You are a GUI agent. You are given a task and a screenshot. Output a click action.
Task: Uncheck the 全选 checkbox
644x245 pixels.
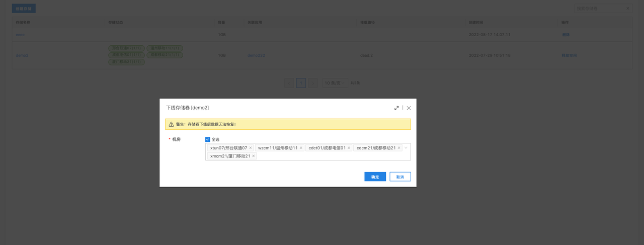point(208,139)
